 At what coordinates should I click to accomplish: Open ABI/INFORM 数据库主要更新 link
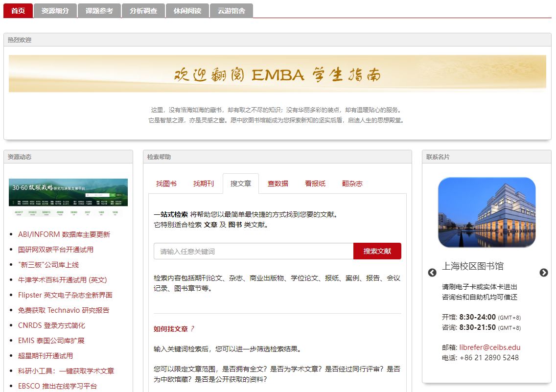tap(64, 234)
